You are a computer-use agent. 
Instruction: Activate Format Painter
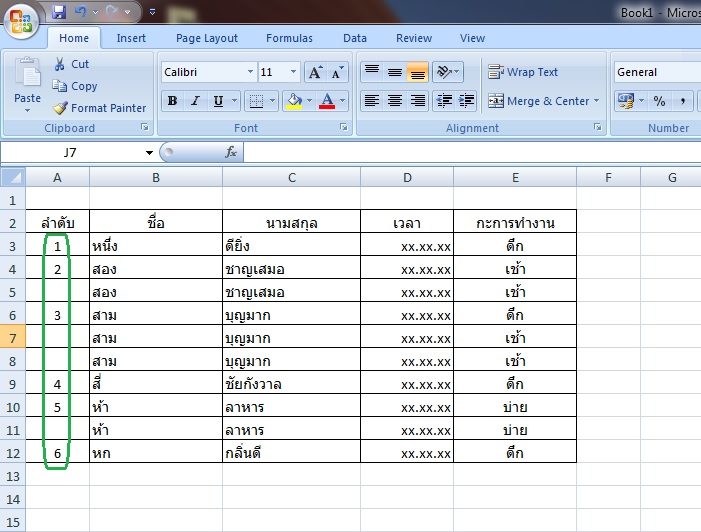click(x=99, y=108)
